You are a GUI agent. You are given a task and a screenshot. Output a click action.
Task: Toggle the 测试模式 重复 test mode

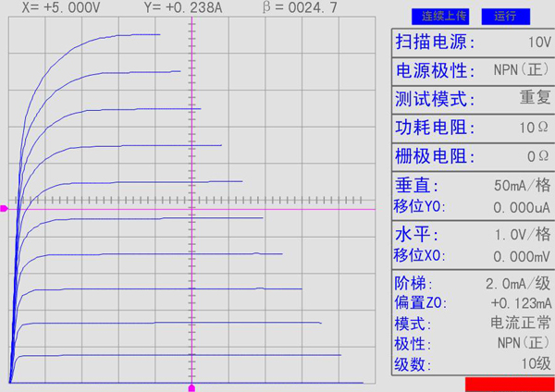pyautogui.click(x=473, y=99)
